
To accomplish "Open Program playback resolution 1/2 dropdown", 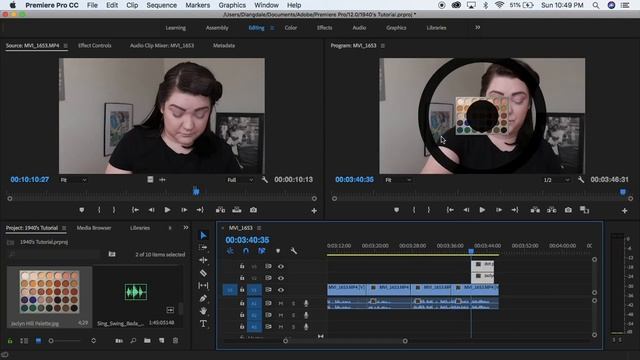I will tap(556, 180).
